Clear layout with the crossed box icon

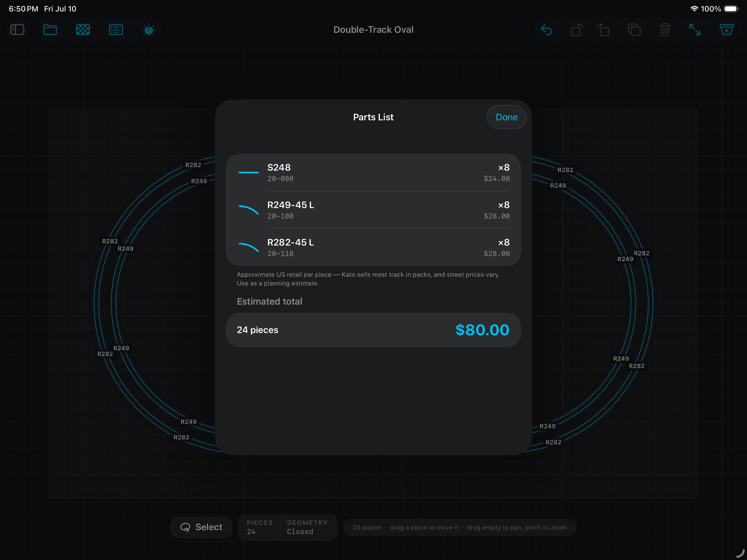click(x=727, y=30)
